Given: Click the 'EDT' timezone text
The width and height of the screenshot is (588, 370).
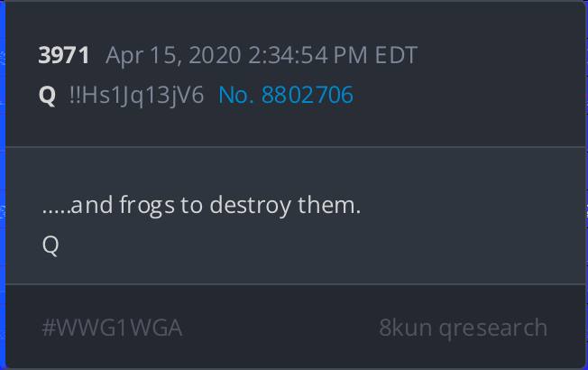Looking at the screenshot, I should [396, 56].
